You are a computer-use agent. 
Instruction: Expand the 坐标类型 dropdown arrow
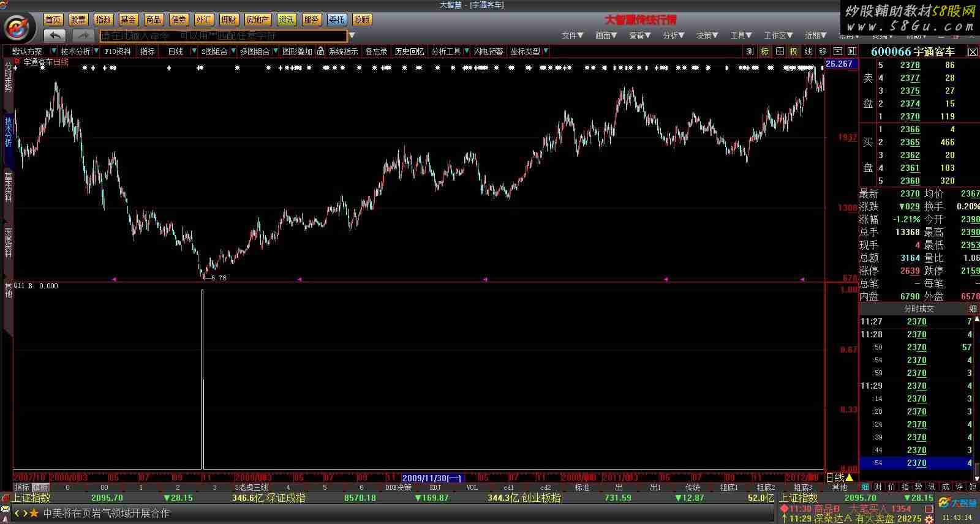pyautogui.click(x=546, y=51)
